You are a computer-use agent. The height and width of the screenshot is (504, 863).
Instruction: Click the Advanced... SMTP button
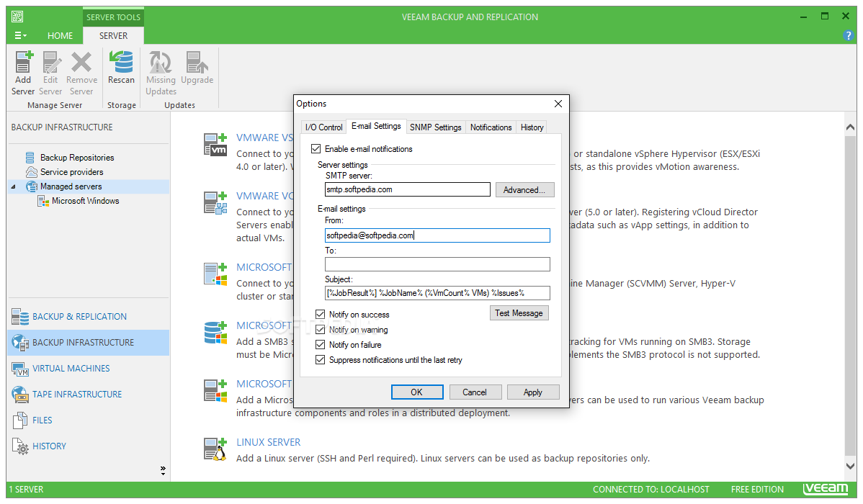pyautogui.click(x=524, y=190)
